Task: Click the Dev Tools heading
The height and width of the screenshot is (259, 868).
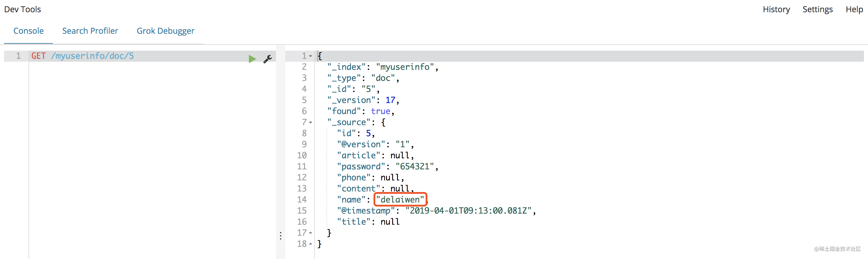Action: coord(22,9)
